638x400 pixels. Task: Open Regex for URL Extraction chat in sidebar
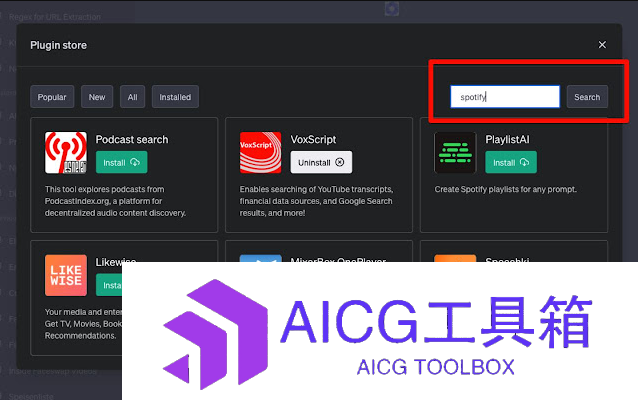pos(55,17)
